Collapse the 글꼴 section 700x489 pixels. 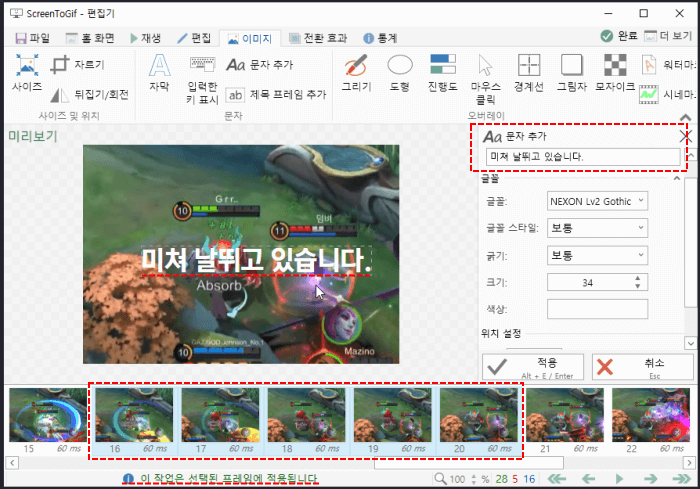(677, 178)
